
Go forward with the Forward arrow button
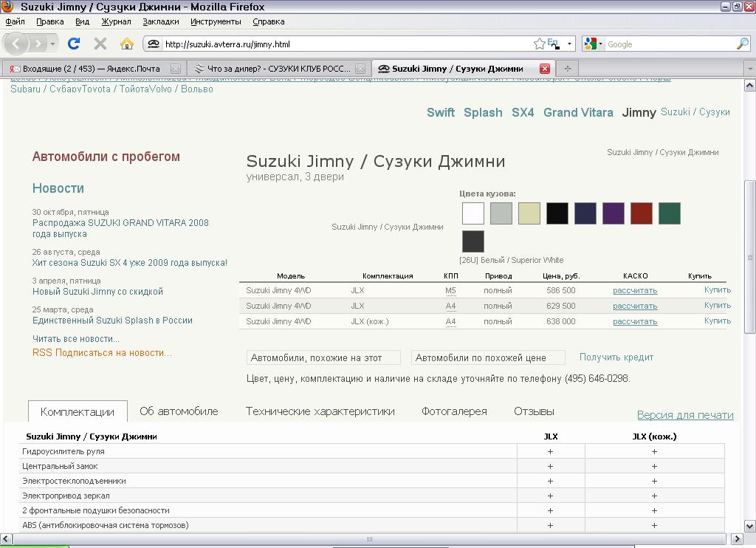[x=37, y=44]
